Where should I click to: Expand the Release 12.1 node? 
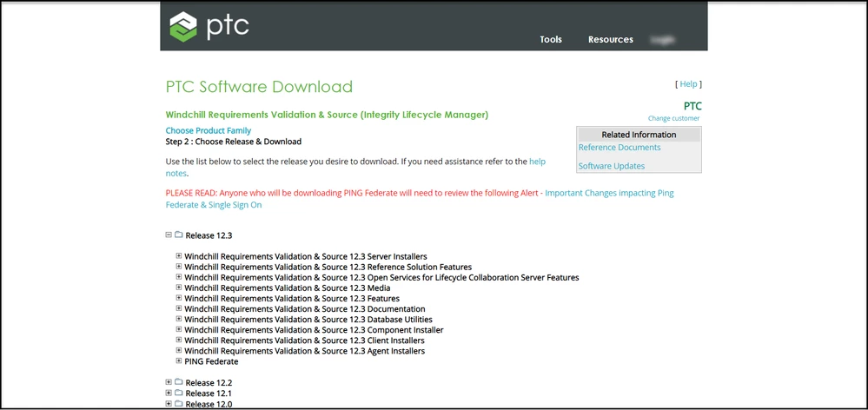click(169, 393)
